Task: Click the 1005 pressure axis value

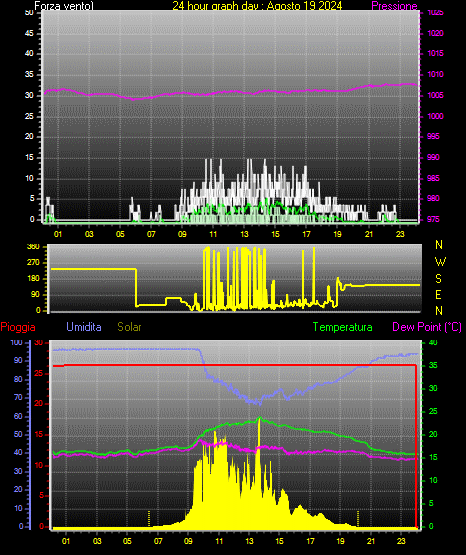Action: 435,95
